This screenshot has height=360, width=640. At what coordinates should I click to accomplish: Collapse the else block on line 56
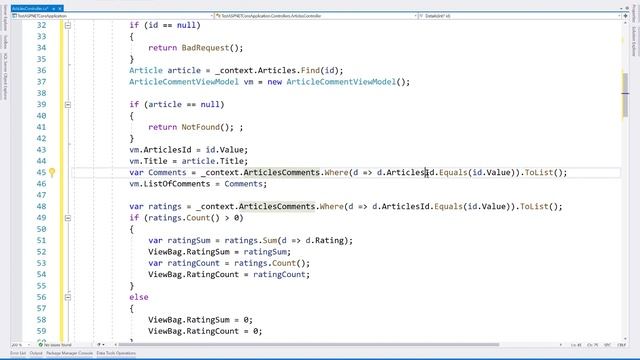[68, 297]
